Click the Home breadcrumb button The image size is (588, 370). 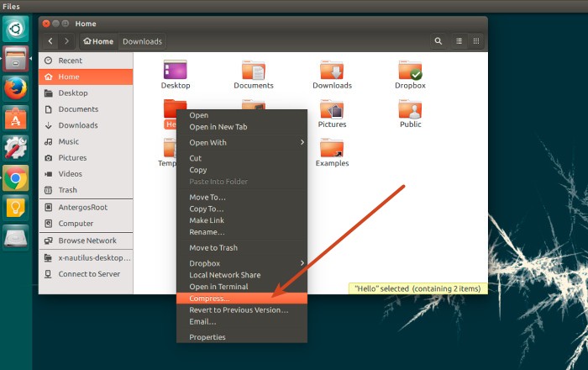coord(98,41)
